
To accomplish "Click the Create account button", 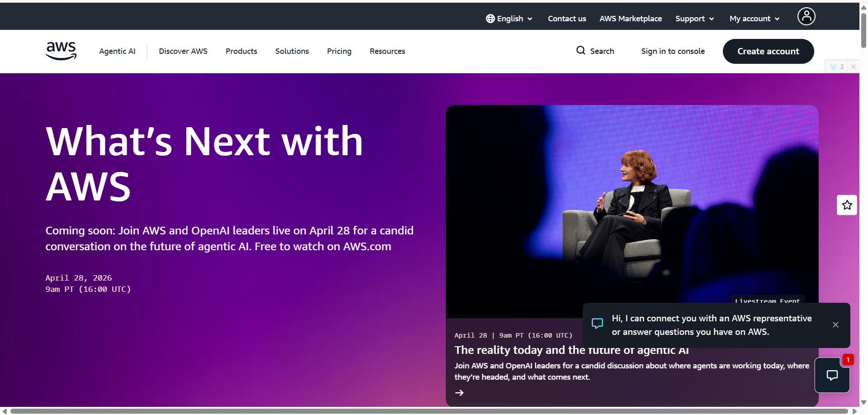I will click(x=768, y=51).
